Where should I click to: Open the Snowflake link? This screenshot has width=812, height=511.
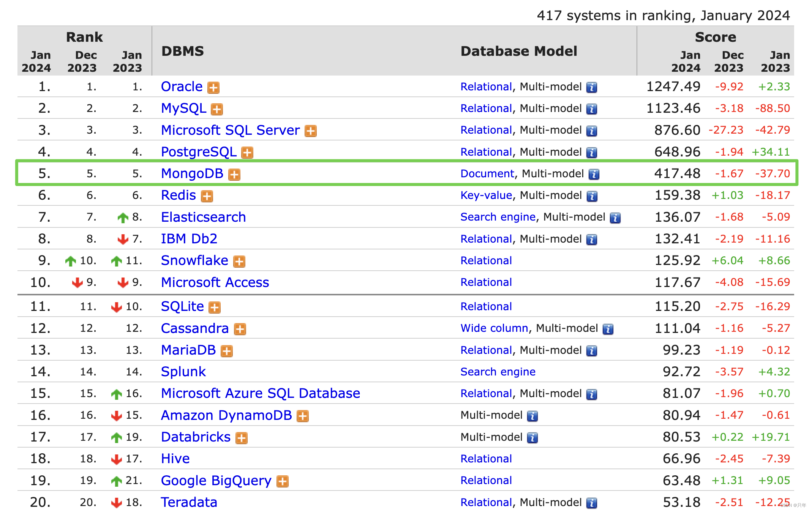click(x=194, y=260)
